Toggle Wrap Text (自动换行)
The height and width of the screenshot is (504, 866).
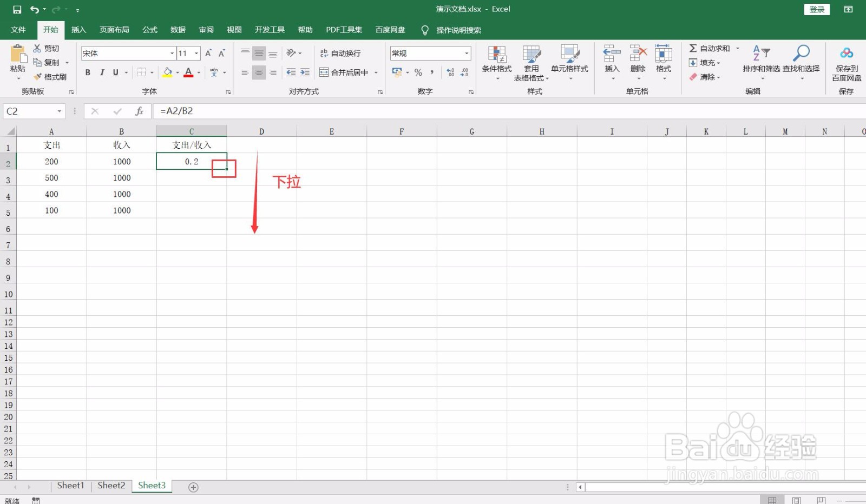[340, 53]
